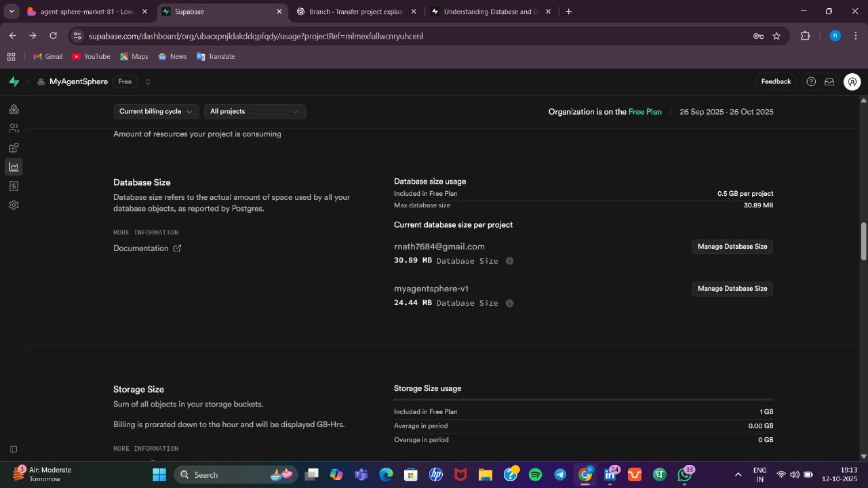Open the Windows Start menu
Viewport: 868px width, 488px height.
tap(159, 474)
